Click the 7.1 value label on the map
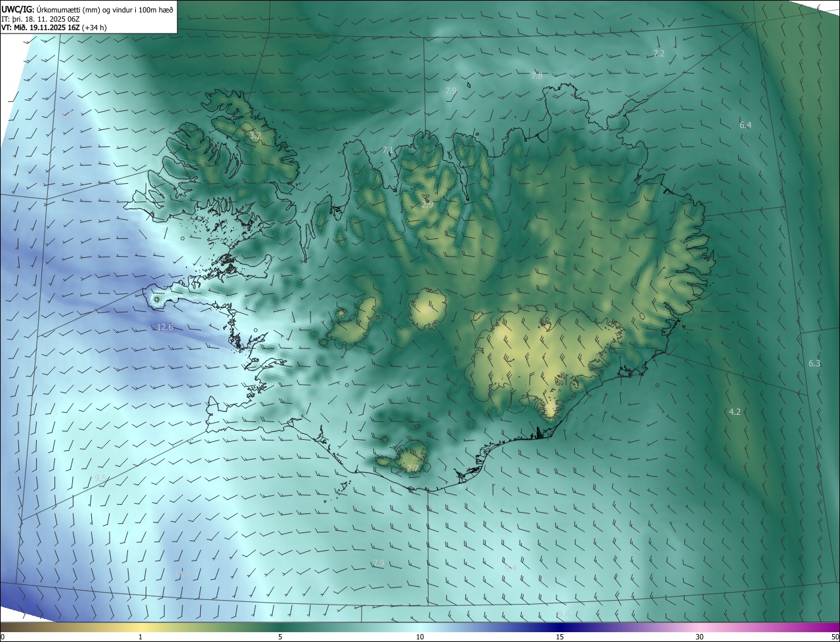Screen dimensions: 840x642 coord(388,150)
